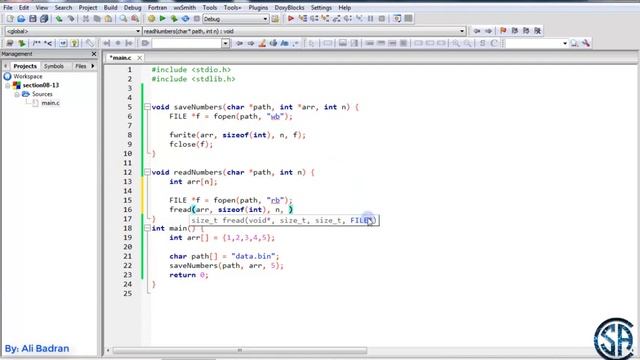The width and height of the screenshot is (640, 360).
Task: Click the fread call tip tooltip
Action: coord(284,220)
